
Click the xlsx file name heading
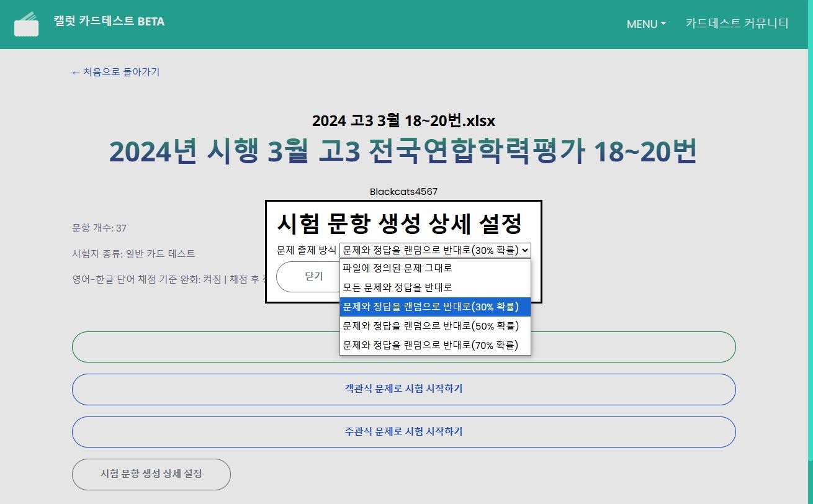tap(404, 120)
